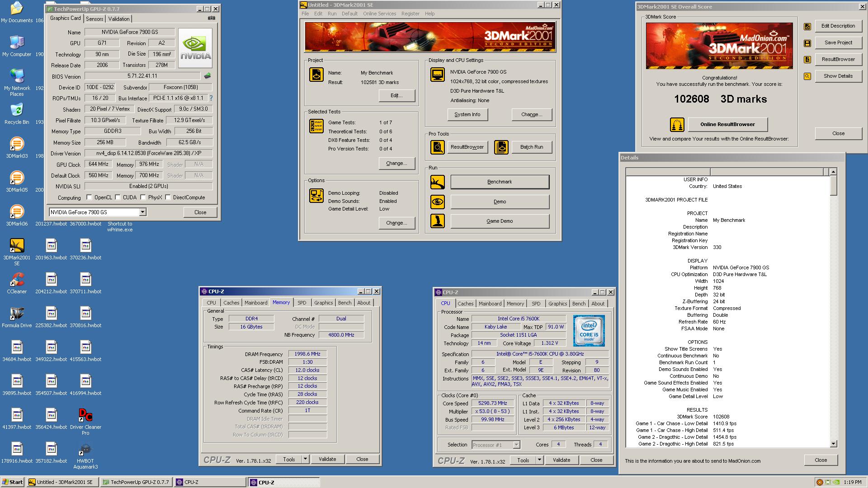Switch to Mainboard tab in CPU-Z CPU window

[x=490, y=304]
